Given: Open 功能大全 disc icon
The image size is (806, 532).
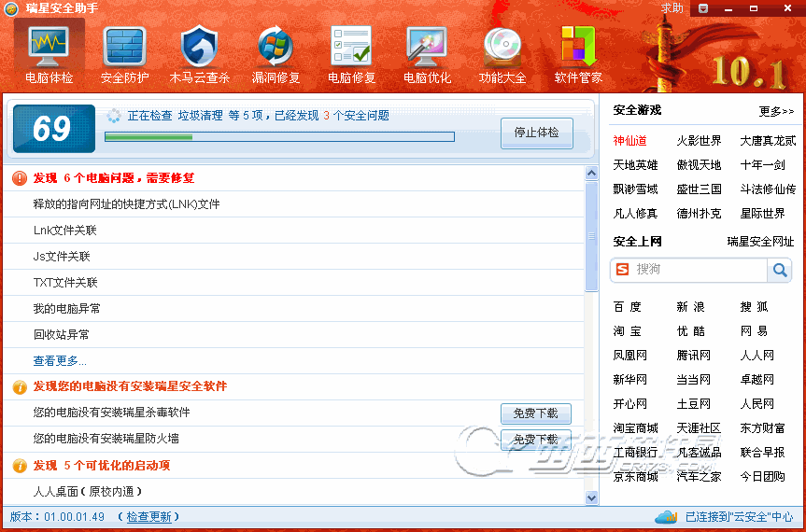Looking at the screenshot, I should pyautogui.click(x=502, y=47).
